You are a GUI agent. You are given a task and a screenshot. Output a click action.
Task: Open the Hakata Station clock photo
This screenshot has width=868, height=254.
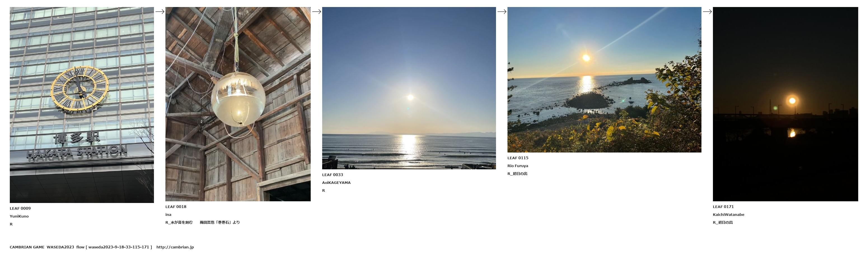(x=82, y=105)
